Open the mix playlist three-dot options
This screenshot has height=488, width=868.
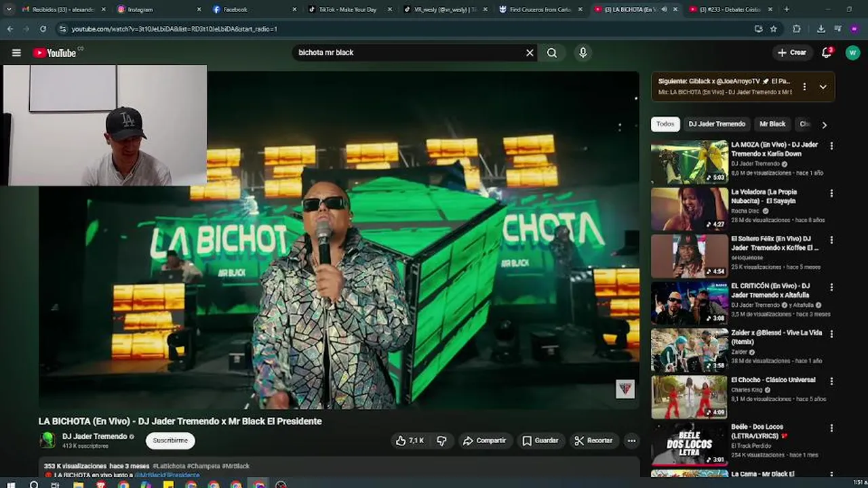(804, 87)
